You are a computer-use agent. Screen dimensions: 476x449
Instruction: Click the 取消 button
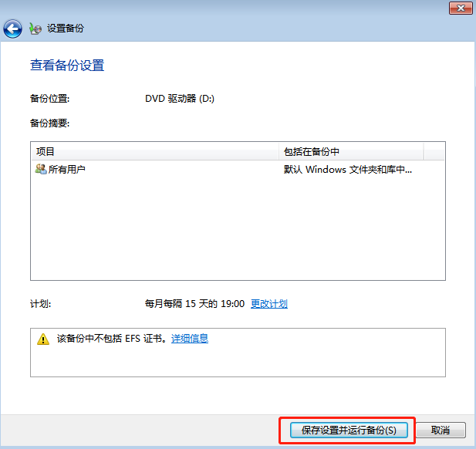(x=441, y=430)
